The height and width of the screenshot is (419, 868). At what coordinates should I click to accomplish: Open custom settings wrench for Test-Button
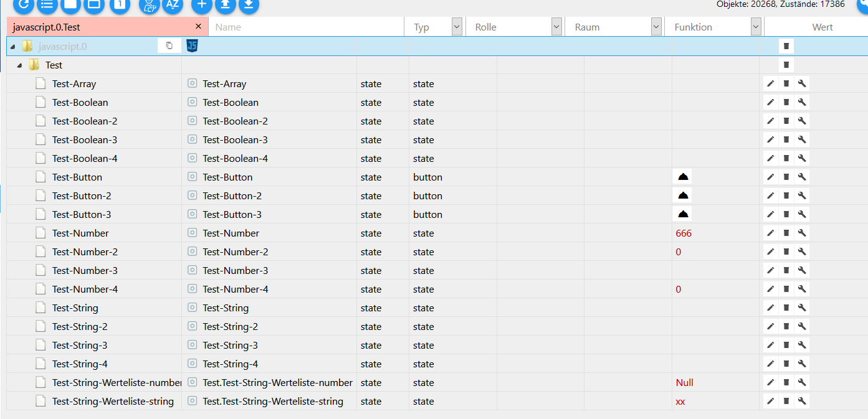tap(802, 177)
